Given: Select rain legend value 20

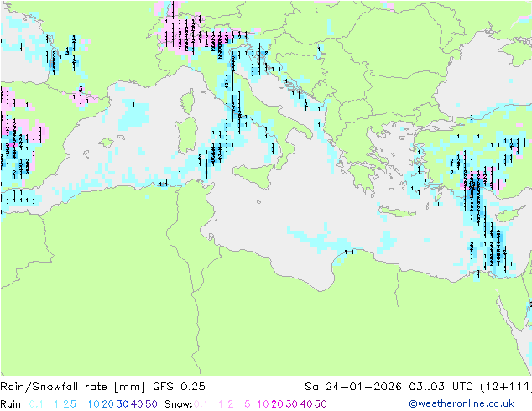Looking at the screenshot, I should click(x=107, y=404).
